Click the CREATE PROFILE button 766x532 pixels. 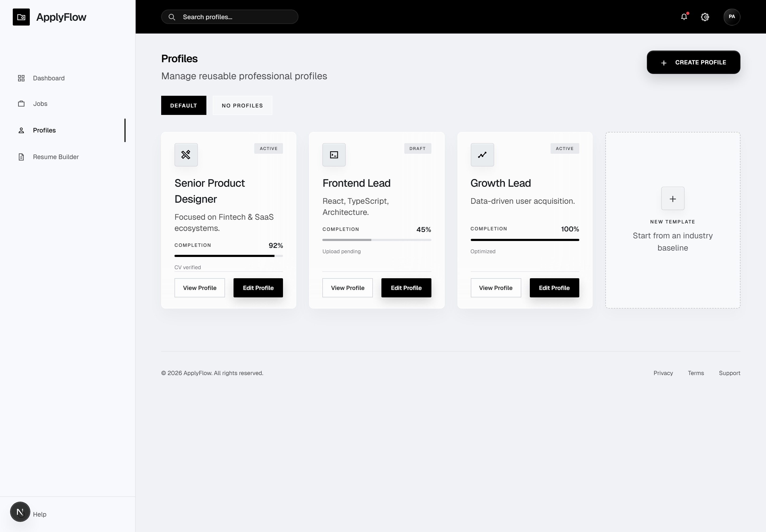[x=693, y=62]
